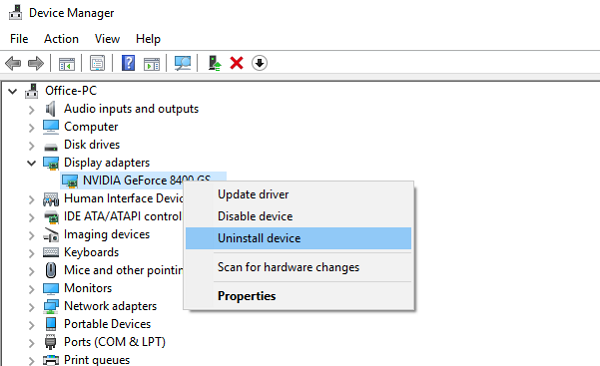Open the Help menu
This screenshot has height=366, width=600.
(x=148, y=39)
